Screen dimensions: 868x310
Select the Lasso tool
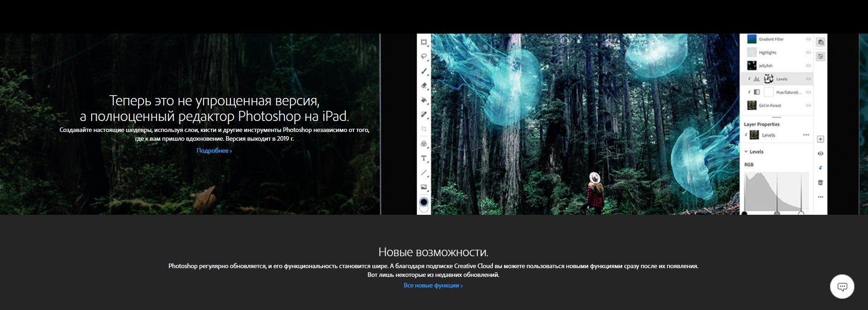[424, 57]
